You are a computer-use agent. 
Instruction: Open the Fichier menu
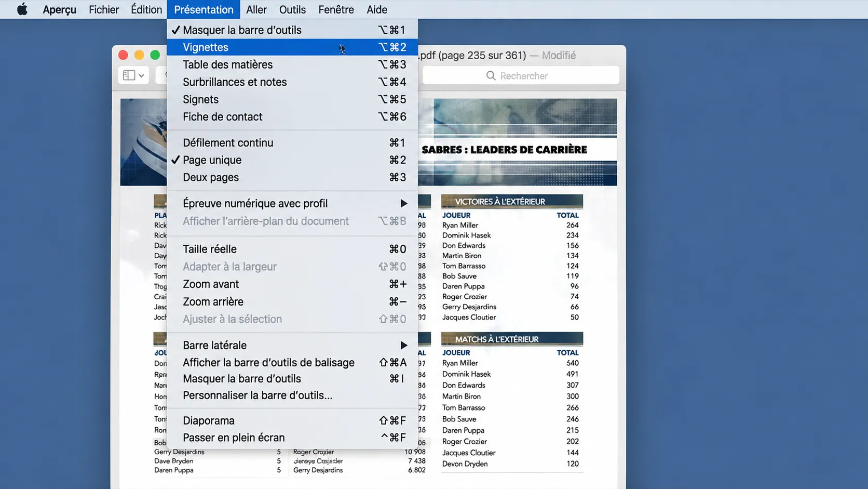pos(104,9)
